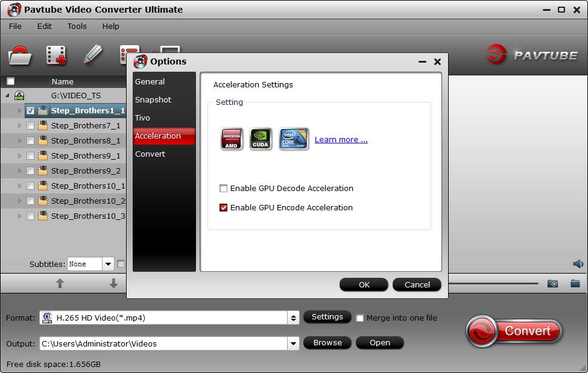Image resolution: width=588 pixels, height=373 pixels.
Task: Click the playback seek slider track
Action: 493,284
